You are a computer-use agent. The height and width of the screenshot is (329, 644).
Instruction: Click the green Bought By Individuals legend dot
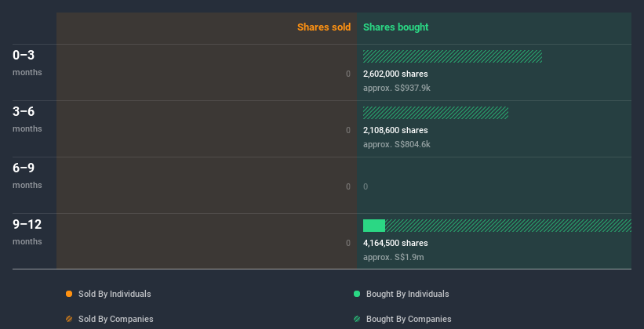[x=357, y=294]
